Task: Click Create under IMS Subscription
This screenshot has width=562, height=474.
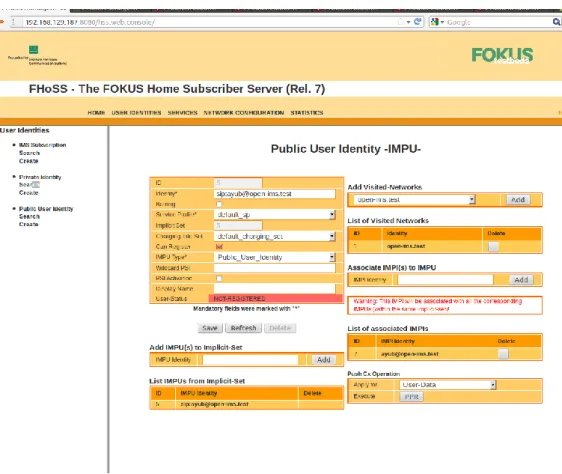Action: click(x=29, y=161)
